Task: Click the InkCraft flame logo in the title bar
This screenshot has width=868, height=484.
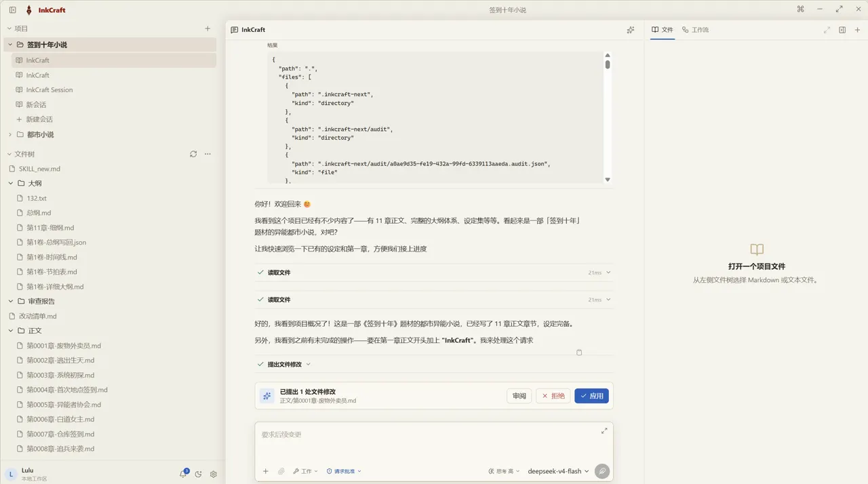Action: pyautogui.click(x=28, y=10)
